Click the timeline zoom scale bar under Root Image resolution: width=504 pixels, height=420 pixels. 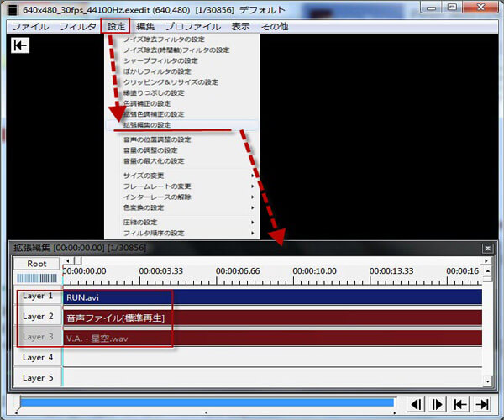click(36, 278)
